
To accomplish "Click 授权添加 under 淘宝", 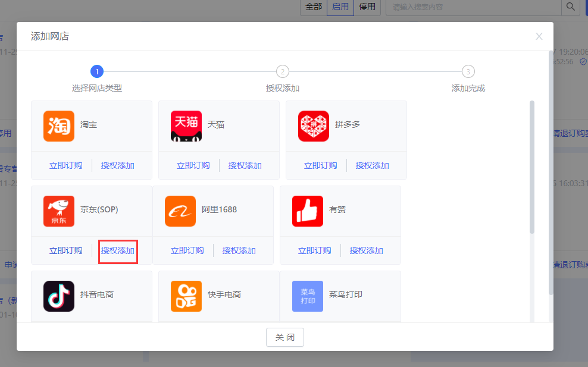I will pos(117,165).
